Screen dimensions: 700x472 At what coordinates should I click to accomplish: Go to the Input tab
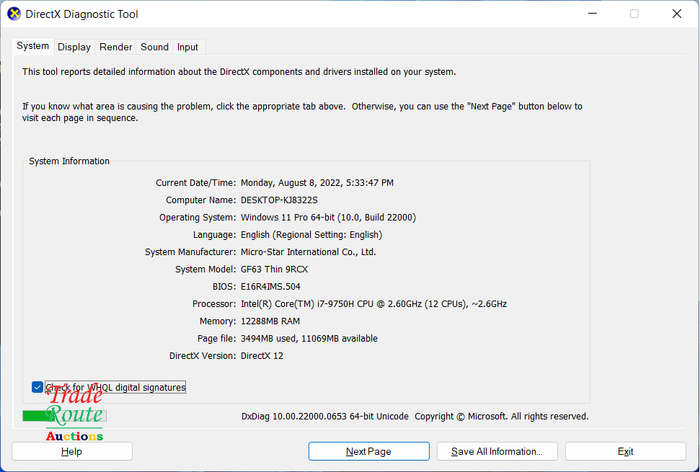188,47
